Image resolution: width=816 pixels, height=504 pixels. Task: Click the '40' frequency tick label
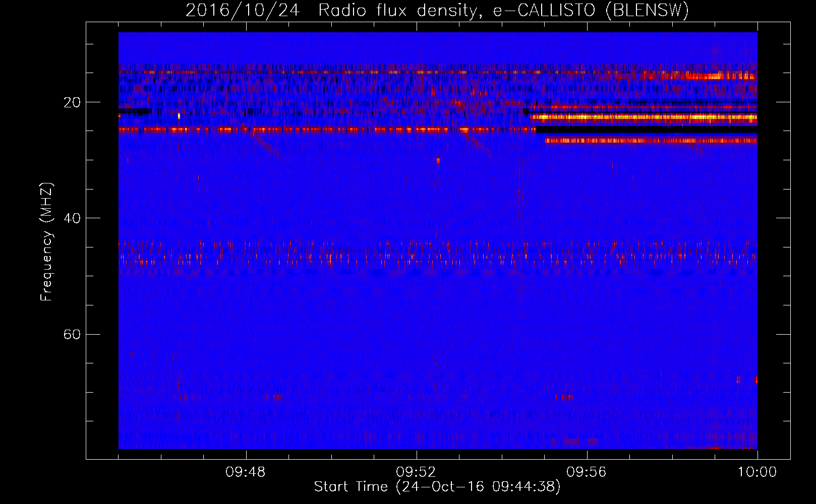click(x=72, y=218)
